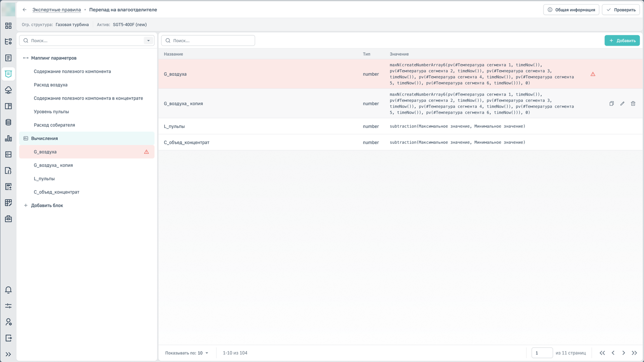The height and width of the screenshot is (362, 644).
Task: Open the document list icon in sidebar
Action: (x=8, y=58)
